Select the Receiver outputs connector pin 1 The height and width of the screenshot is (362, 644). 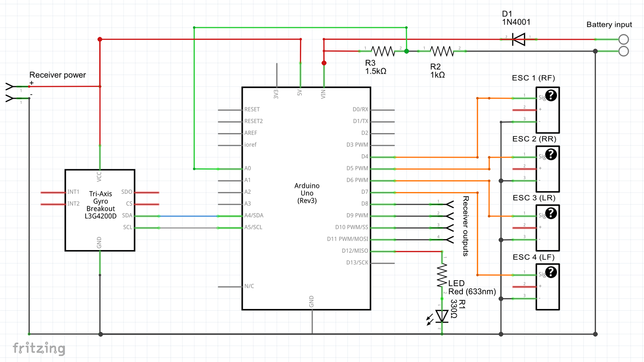click(x=449, y=204)
